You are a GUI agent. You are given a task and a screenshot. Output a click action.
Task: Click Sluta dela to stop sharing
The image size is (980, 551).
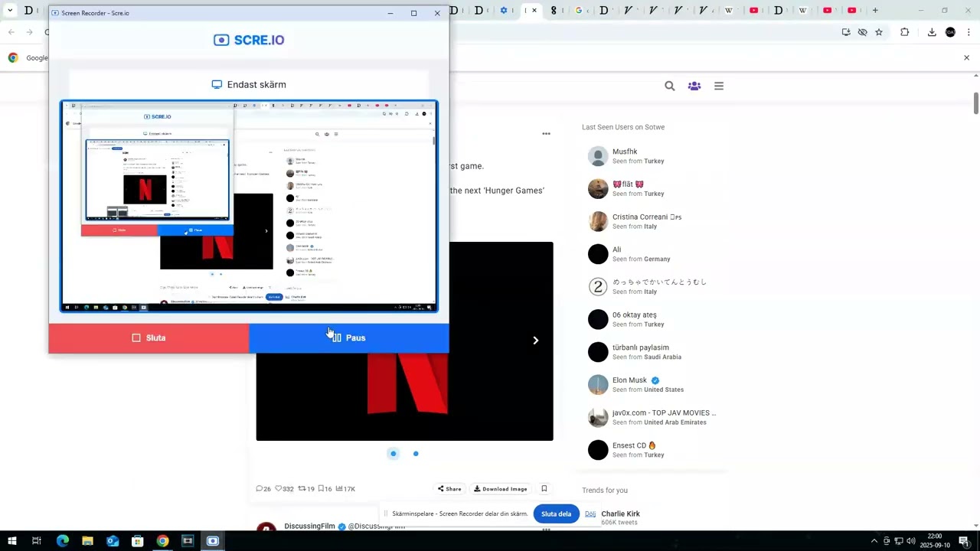pos(556,514)
